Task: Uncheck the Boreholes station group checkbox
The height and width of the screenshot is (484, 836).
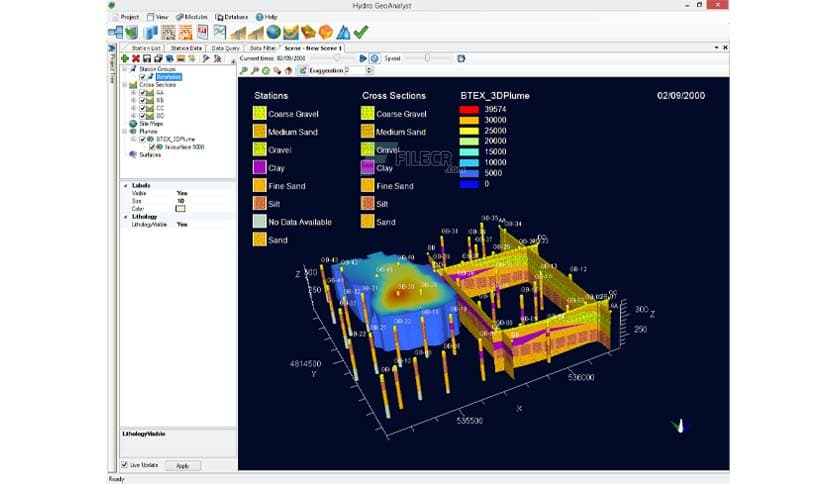Action: 142,77
